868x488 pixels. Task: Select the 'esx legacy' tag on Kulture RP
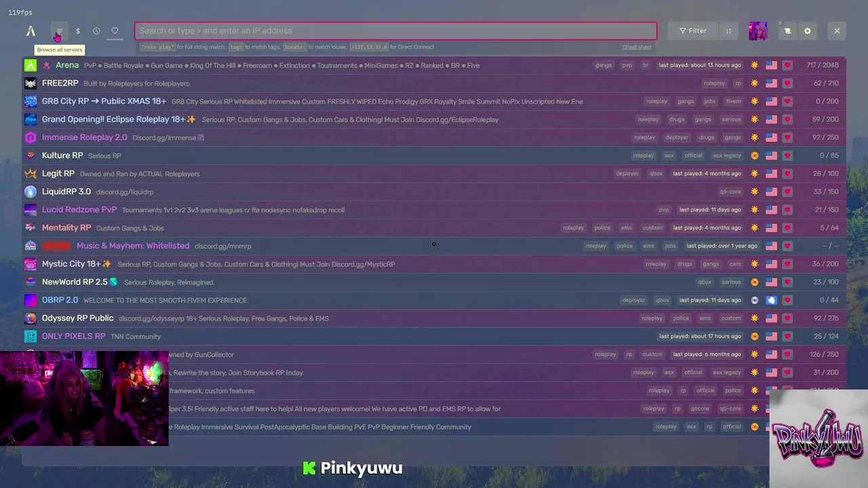pyautogui.click(x=727, y=155)
